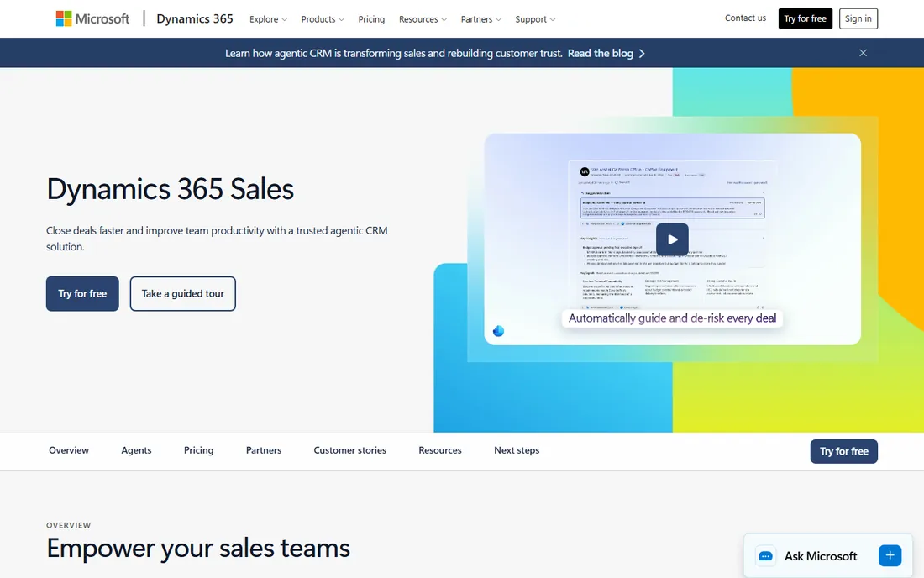Click the Ask Microsoft chat icon
Viewport: 924px width, 578px height.
point(765,556)
